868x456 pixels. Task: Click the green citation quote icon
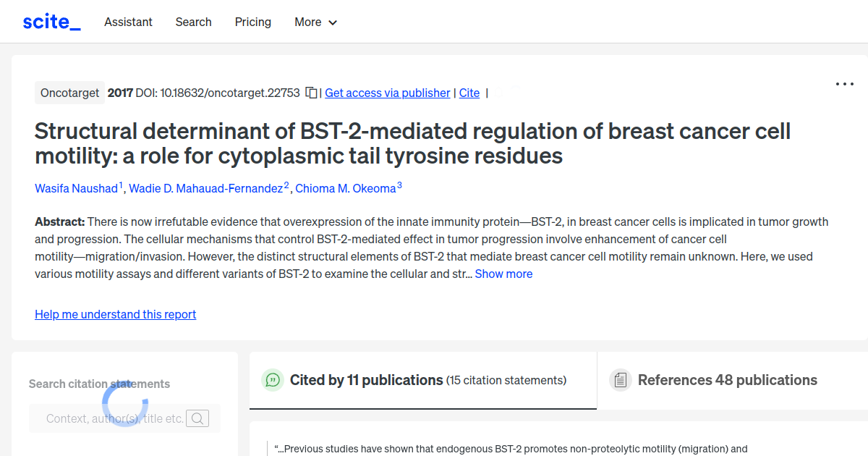(273, 379)
